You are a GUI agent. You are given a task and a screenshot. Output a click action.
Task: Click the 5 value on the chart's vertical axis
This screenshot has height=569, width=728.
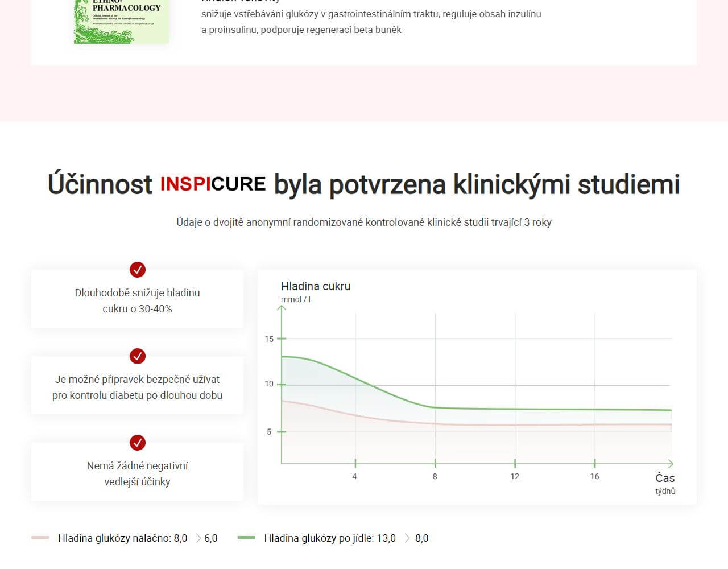click(x=269, y=432)
